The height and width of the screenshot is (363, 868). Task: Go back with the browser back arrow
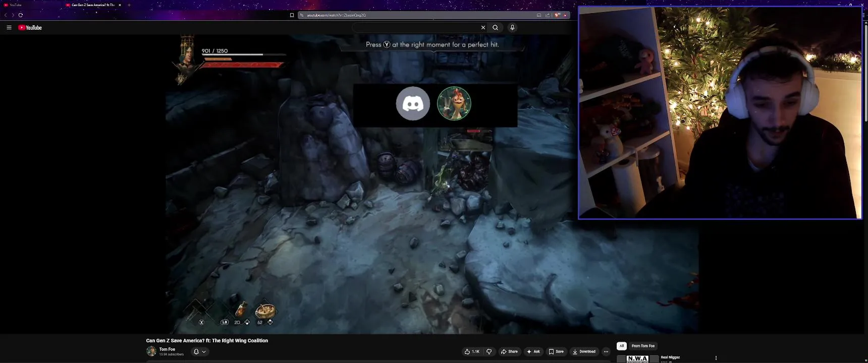[6, 15]
